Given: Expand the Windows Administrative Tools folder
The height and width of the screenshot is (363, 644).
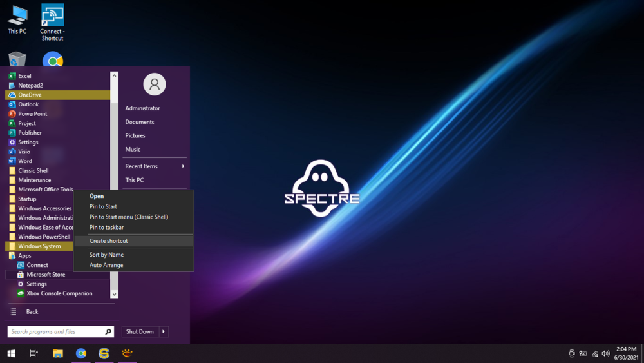Looking at the screenshot, I should pos(40,218).
